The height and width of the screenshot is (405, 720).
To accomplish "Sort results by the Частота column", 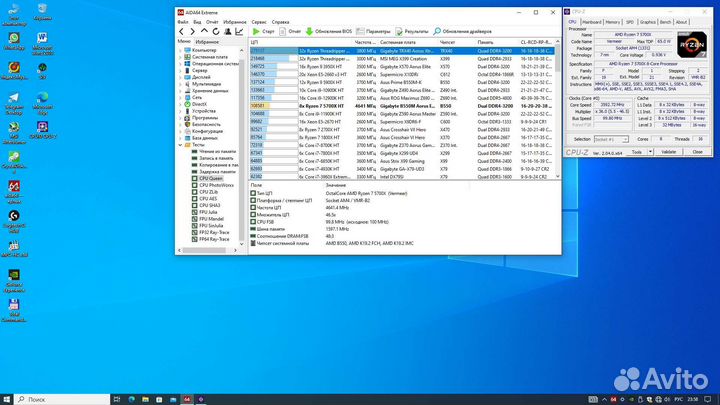I will click(x=365, y=42).
